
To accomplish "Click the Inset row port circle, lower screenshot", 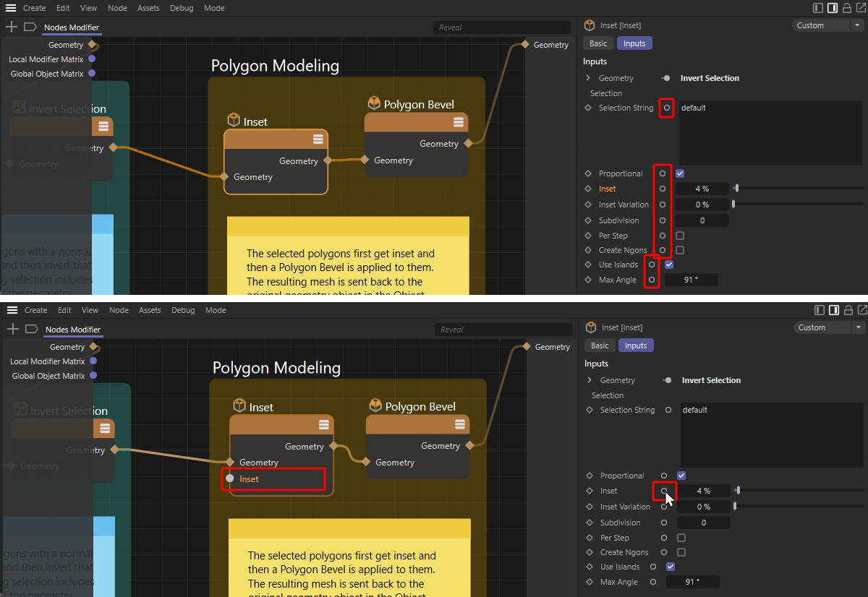I will [x=664, y=491].
